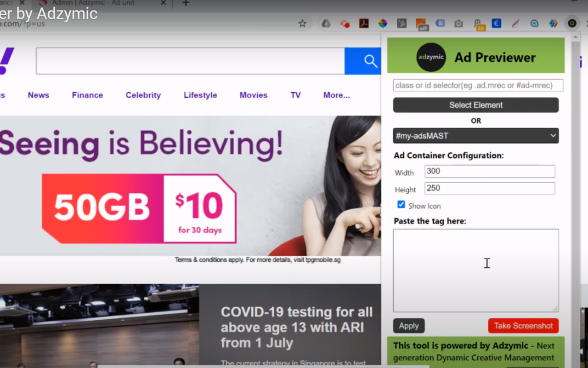Click into the Width field
Viewport: 588px width, 368px height.
click(x=490, y=171)
